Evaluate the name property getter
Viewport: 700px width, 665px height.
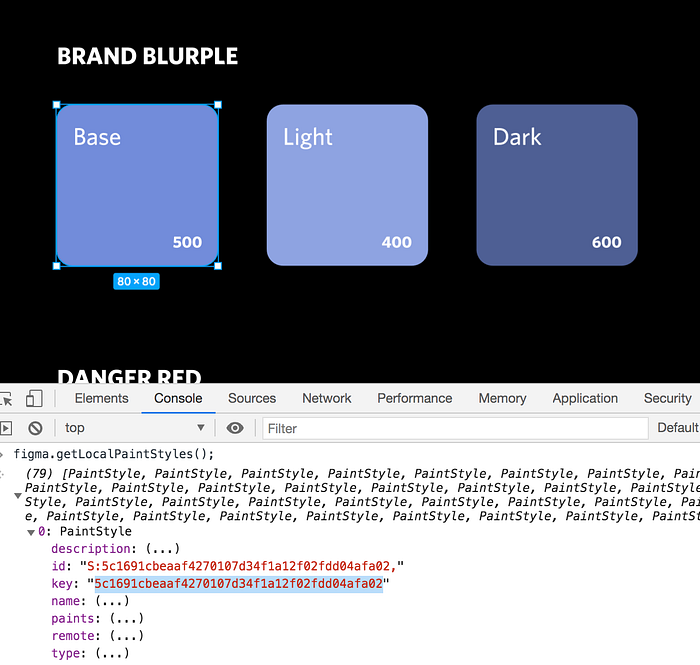pos(112,601)
